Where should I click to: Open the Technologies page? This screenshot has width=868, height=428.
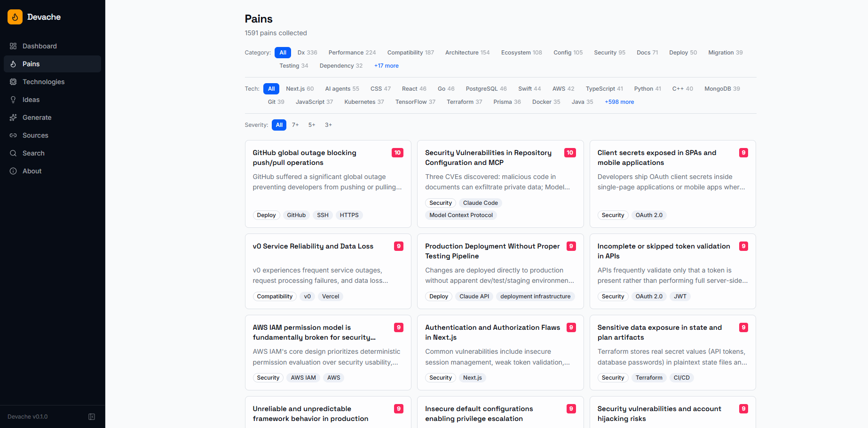[52, 82]
